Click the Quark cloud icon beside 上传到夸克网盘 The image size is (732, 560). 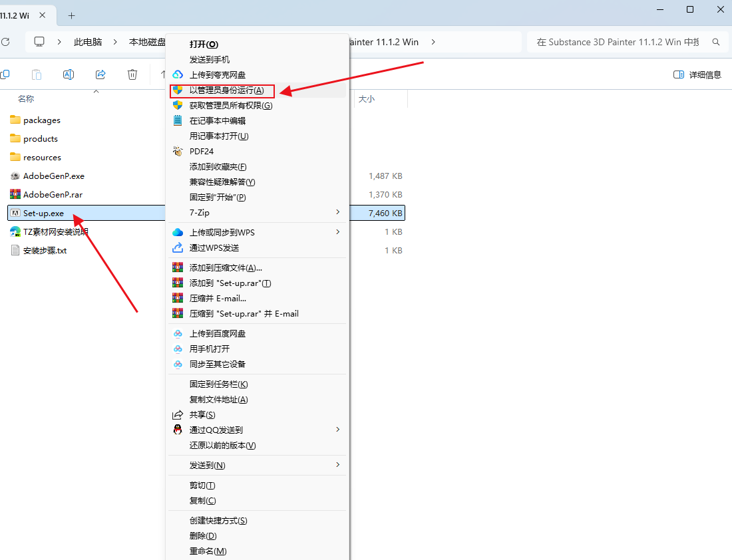click(x=178, y=74)
